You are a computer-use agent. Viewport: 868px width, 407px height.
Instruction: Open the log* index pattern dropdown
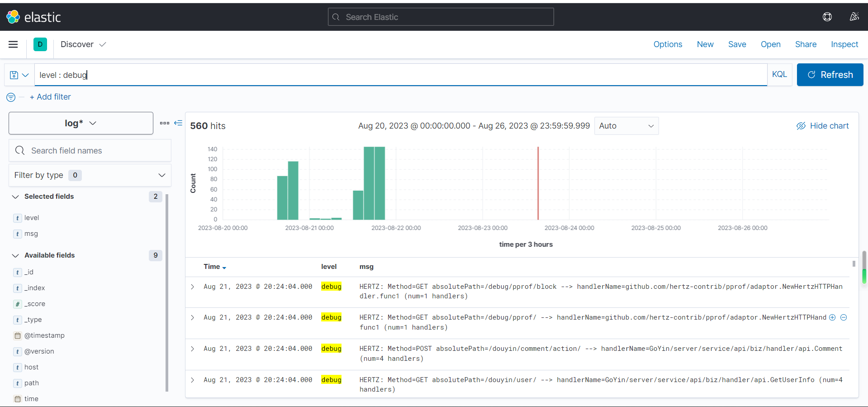81,123
